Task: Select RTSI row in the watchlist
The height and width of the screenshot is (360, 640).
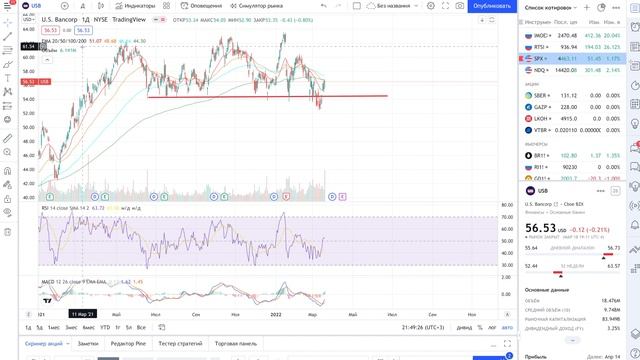Action: [x=572, y=47]
